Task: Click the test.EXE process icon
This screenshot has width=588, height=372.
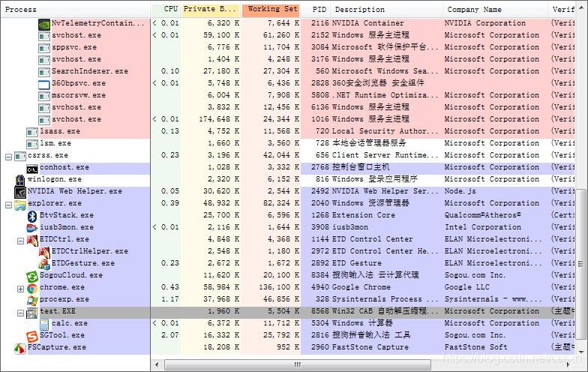Action: point(32,313)
